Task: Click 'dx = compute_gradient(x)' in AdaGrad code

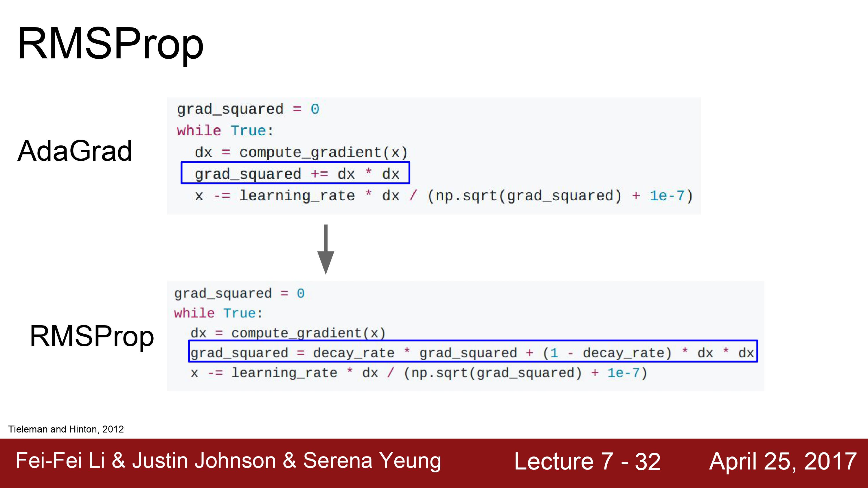Action: [x=301, y=153]
